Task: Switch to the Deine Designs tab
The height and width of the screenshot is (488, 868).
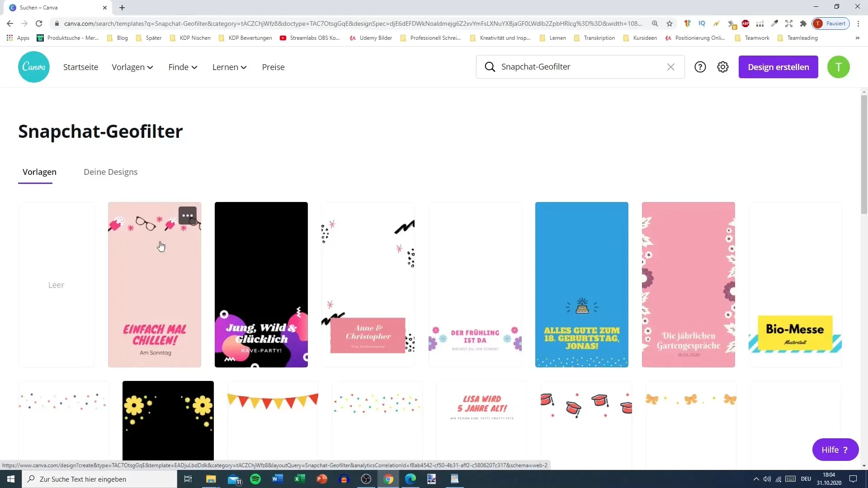Action: point(111,172)
